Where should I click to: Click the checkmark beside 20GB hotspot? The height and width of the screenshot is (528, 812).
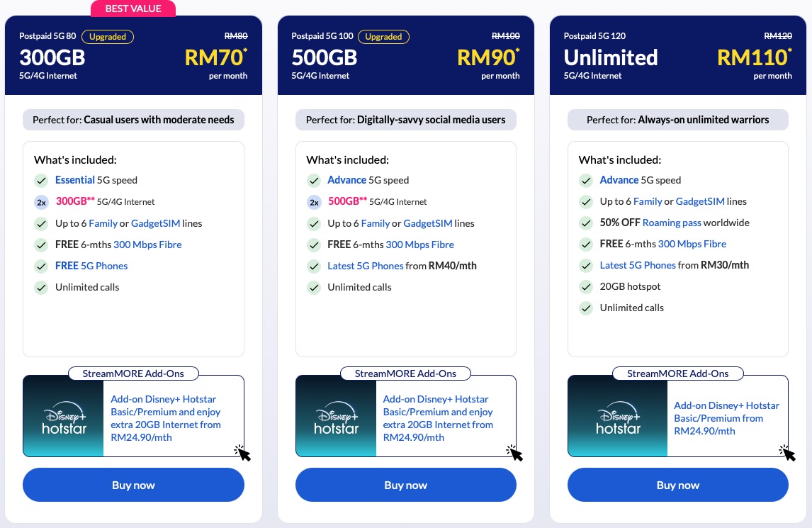point(586,286)
